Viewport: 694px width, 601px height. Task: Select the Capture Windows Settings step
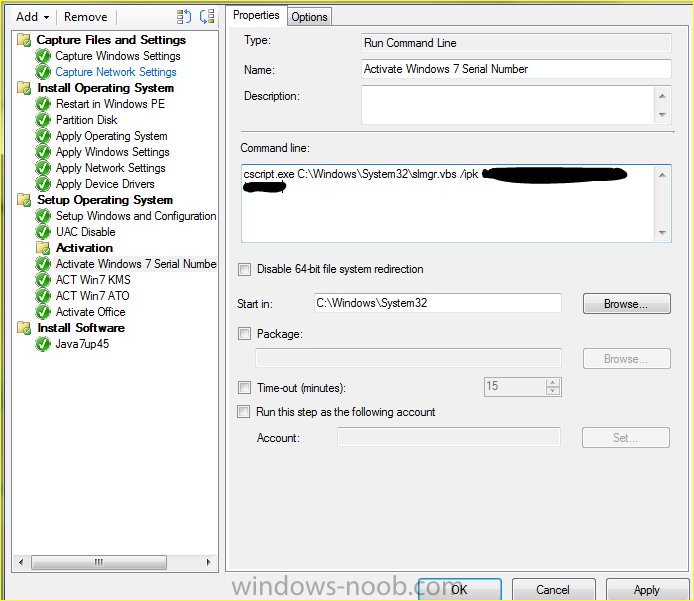pyautogui.click(x=118, y=56)
